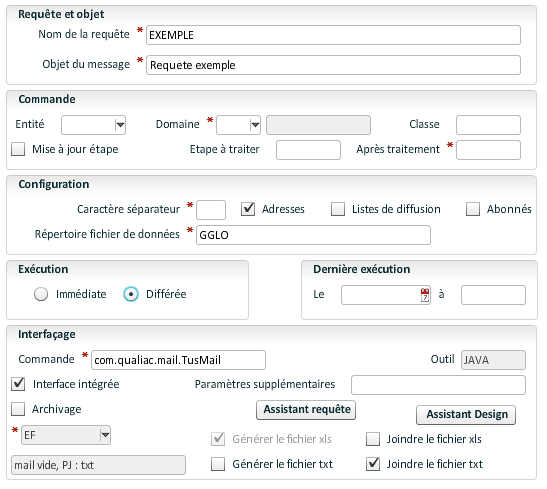Toggle the Interface intégrée checkbox
Screen dimensions: 547x489
[x=18, y=384]
